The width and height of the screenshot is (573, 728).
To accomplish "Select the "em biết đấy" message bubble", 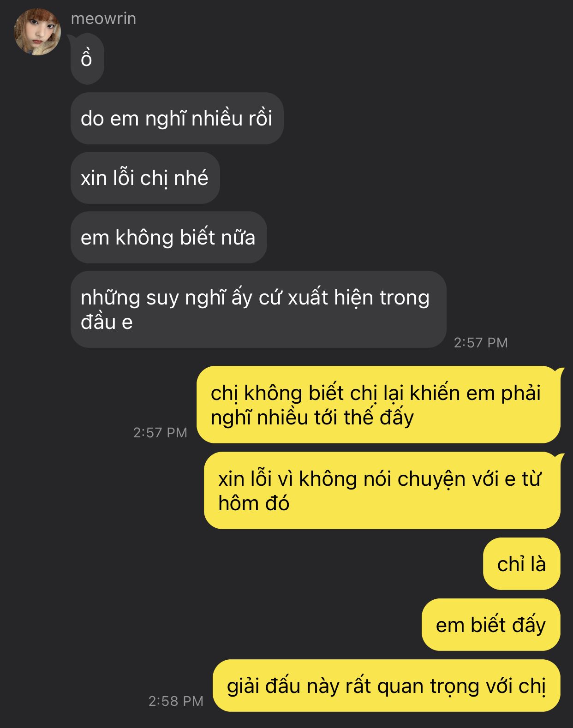I will click(x=491, y=625).
